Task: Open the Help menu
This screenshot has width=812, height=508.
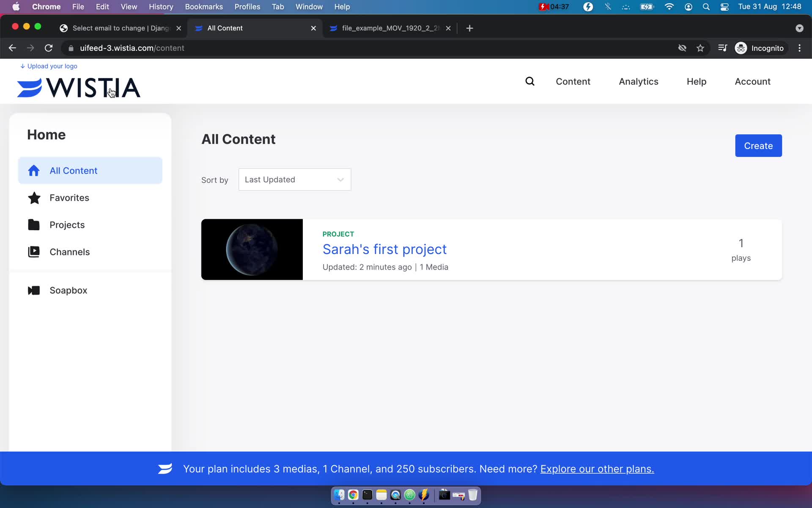Action: pos(697,82)
